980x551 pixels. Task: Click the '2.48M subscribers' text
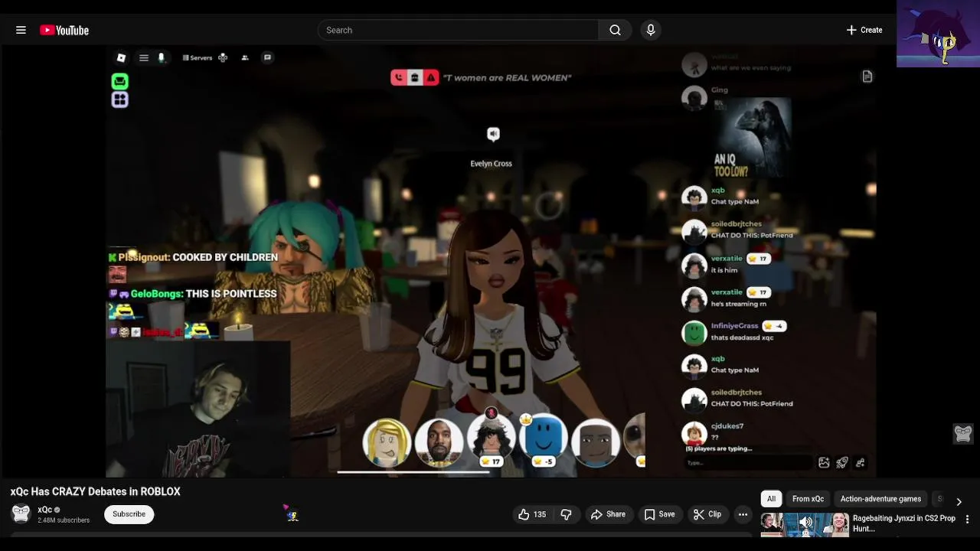coord(64,520)
